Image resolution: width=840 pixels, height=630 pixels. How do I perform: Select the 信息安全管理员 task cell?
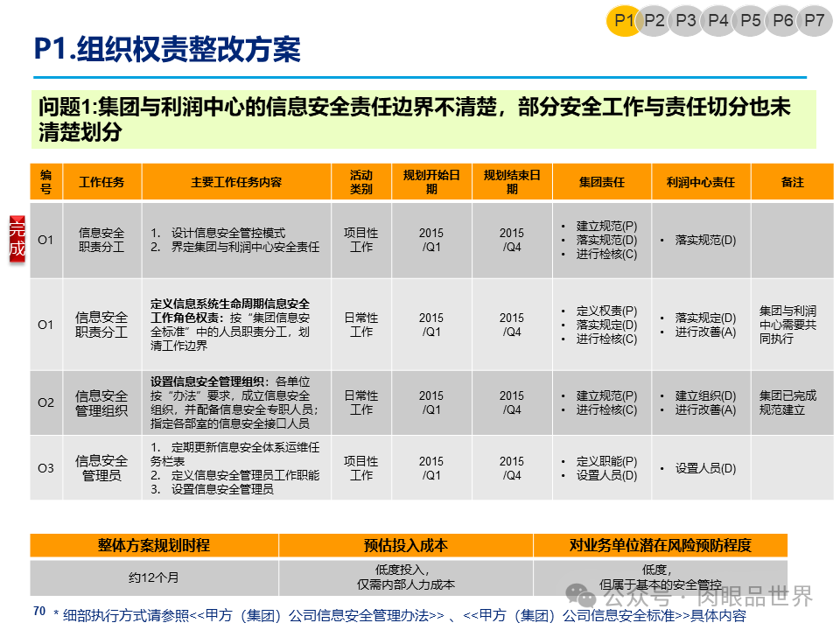(x=101, y=468)
